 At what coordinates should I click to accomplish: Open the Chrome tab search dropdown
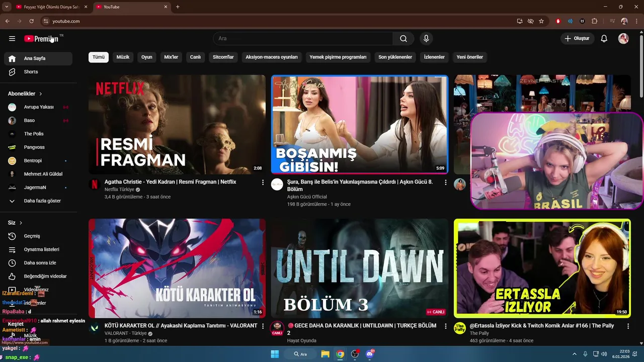point(7,7)
